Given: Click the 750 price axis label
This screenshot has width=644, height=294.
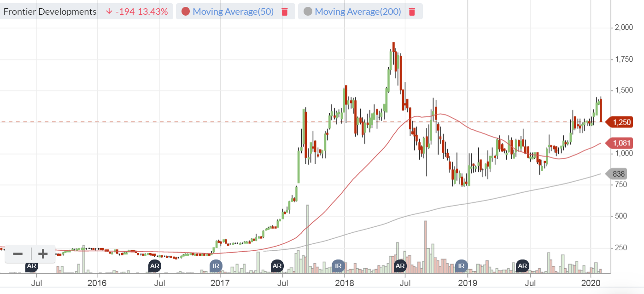Looking at the screenshot, I should click(x=621, y=184).
